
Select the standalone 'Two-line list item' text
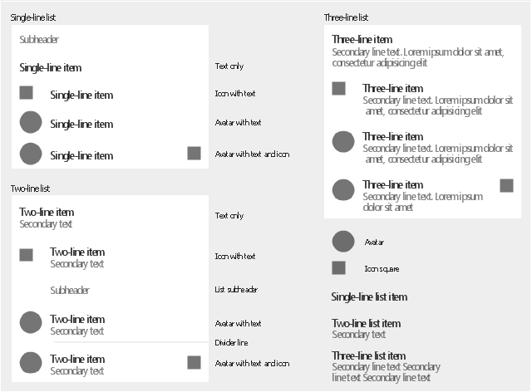[367, 323]
